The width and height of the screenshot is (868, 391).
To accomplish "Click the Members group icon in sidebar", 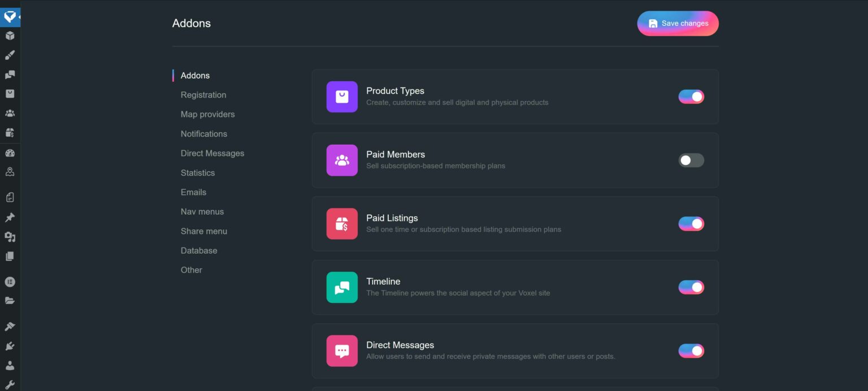I will coord(10,112).
